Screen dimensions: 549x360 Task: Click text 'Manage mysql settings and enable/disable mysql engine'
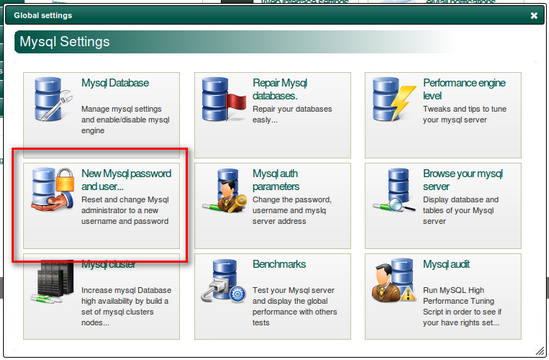pyautogui.click(x=125, y=120)
